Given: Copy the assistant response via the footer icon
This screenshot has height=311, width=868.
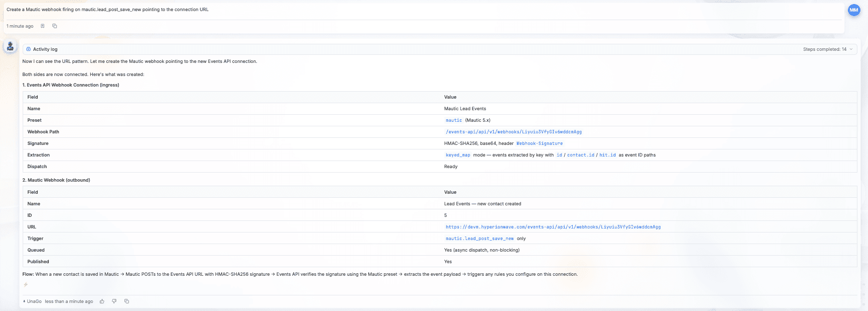Looking at the screenshot, I should [126, 301].
